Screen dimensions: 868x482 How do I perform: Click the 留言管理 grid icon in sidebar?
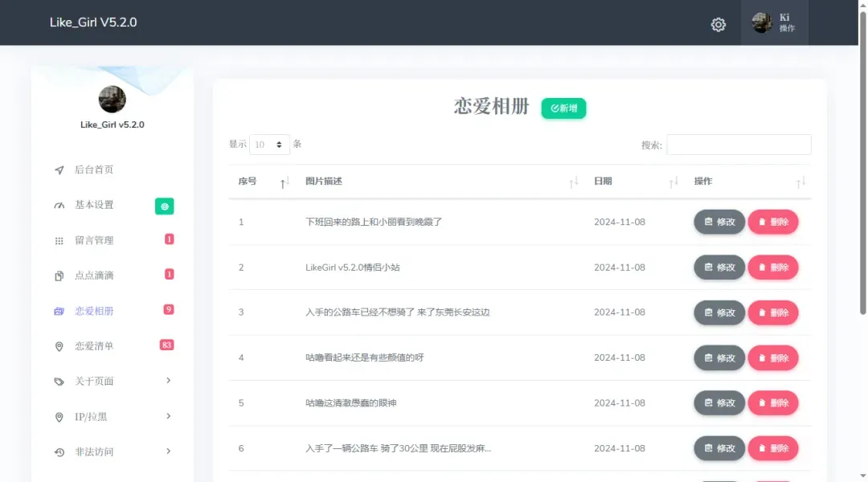(x=59, y=241)
